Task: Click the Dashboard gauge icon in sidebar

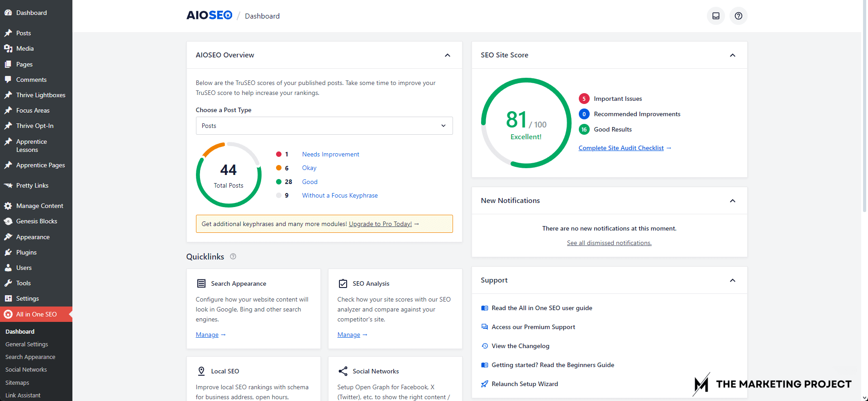Action: [x=8, y=13]
